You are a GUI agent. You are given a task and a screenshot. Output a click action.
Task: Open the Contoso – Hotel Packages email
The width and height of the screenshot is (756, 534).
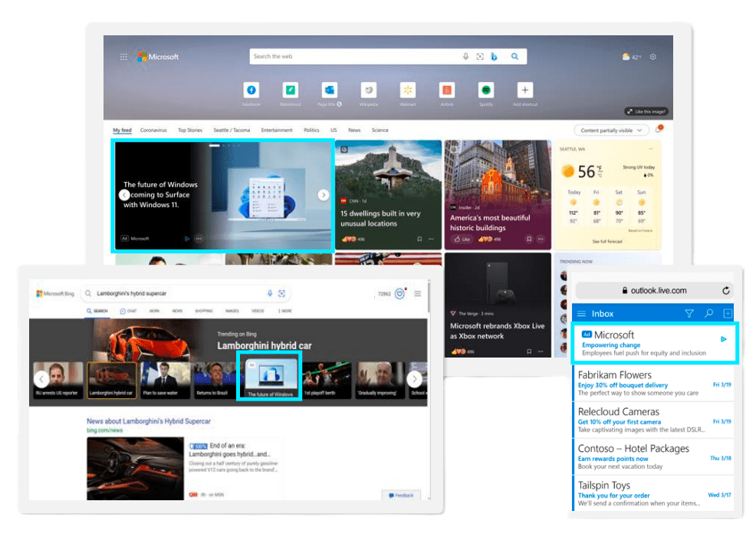point(652,457)
